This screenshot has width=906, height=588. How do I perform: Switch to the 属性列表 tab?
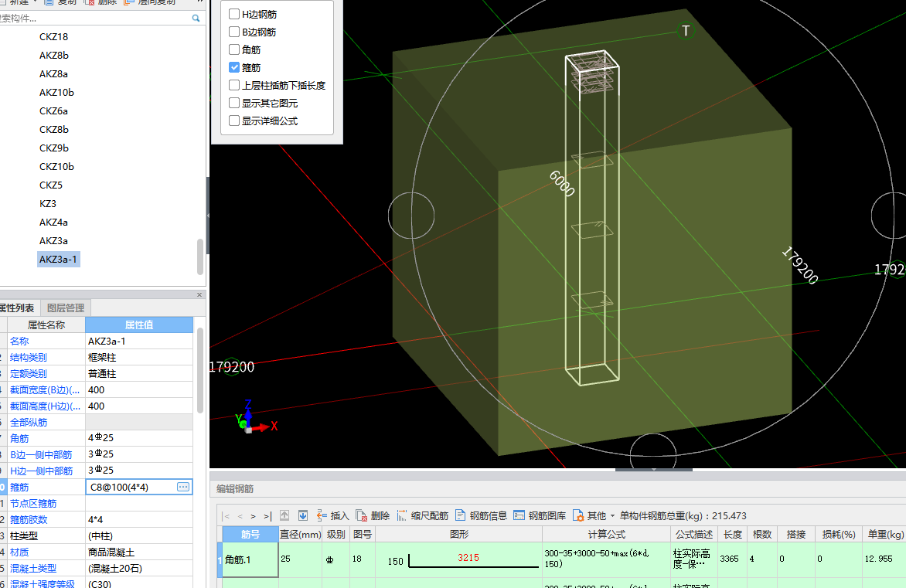[x=17, y=308]
